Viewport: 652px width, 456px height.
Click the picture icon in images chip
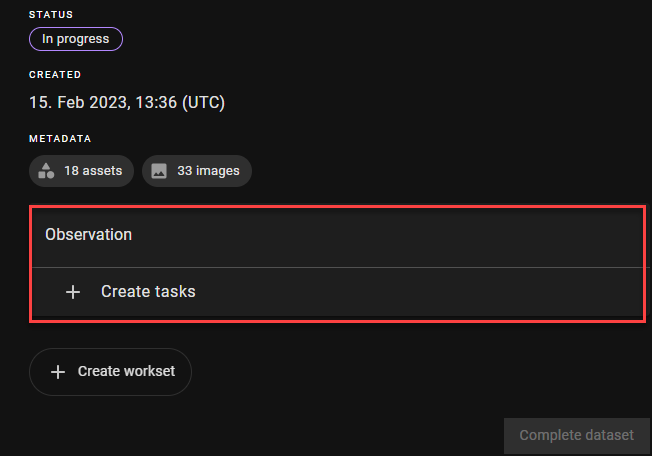point(159,171)
